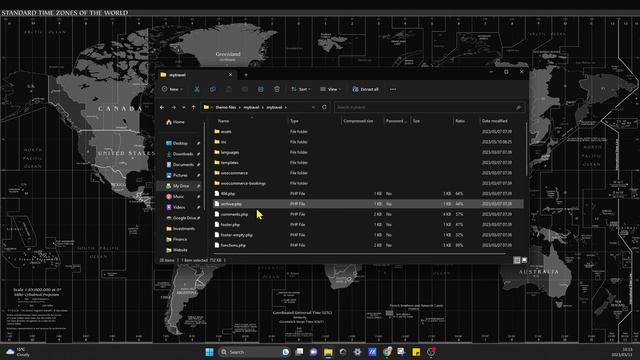Expand address bar history dropdown
Screen dimensions: 640x360
pyautogui.click(x=313, y=107)
